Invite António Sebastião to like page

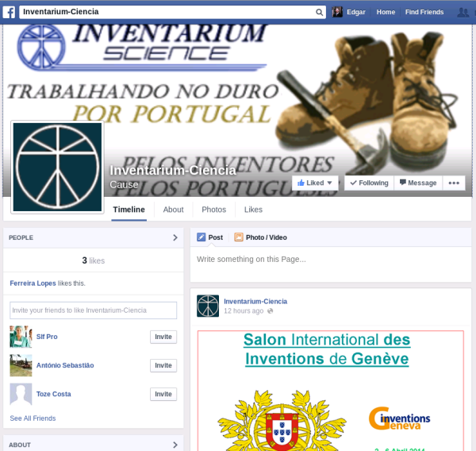click(x=163, y=365)
